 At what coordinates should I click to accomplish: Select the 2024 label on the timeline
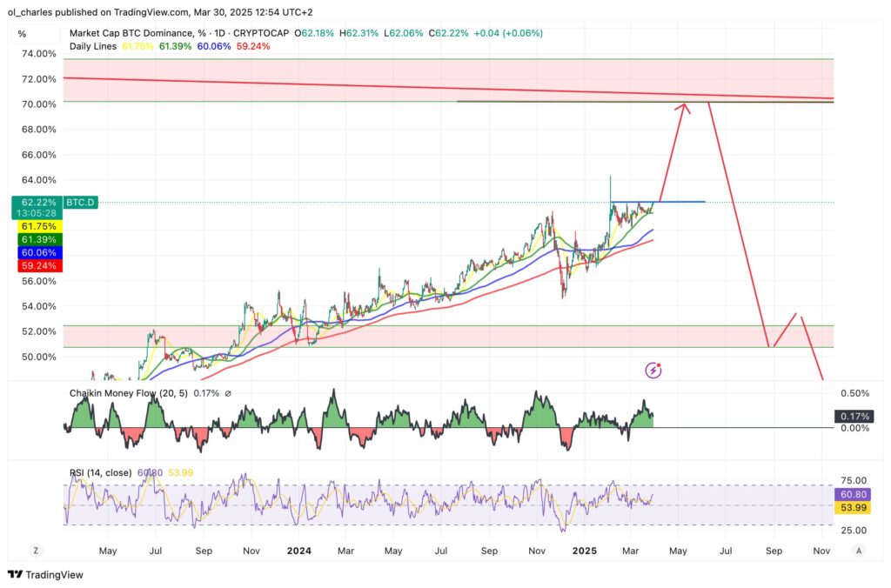pos(299,551)
